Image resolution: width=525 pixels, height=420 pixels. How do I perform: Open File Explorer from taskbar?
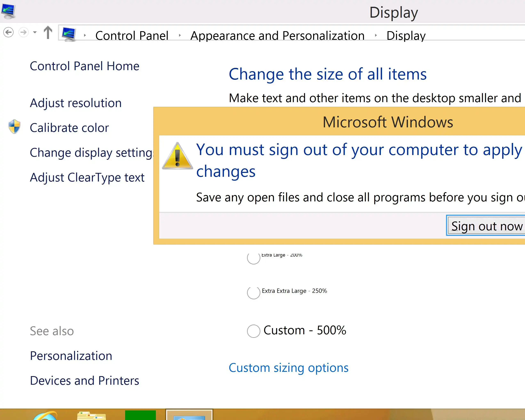[x=91, y=416]
